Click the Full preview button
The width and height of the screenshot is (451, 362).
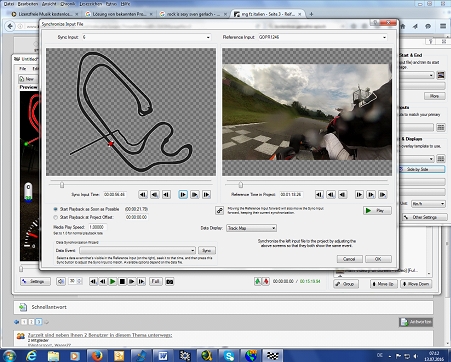click(x=155, y=282)
